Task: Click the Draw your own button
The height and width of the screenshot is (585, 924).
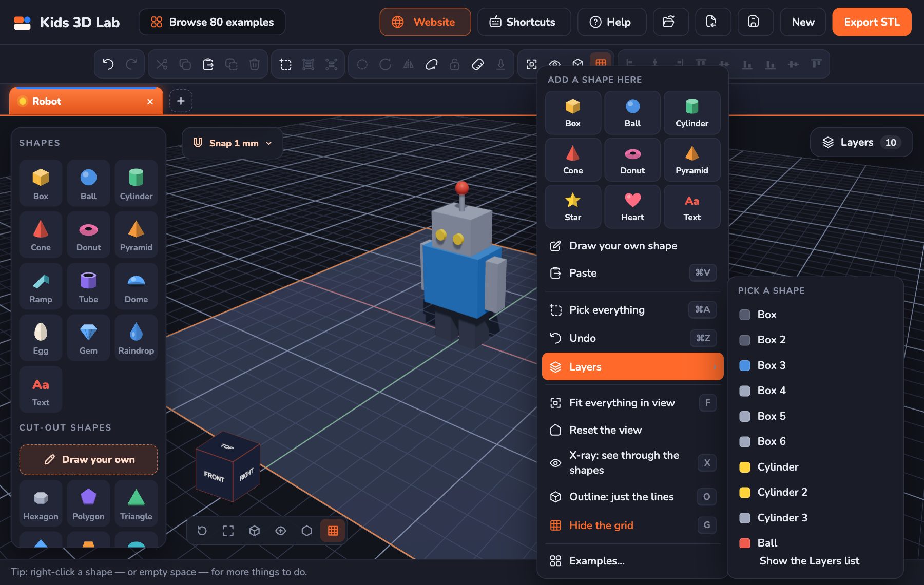Action: click(x=88, y=459)
